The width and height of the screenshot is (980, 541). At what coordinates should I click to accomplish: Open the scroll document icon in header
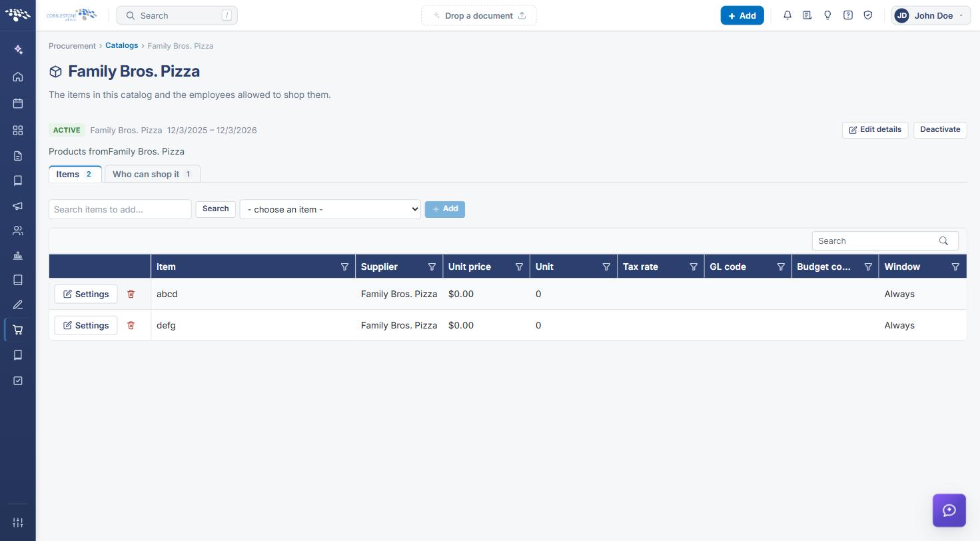(807, 15)
